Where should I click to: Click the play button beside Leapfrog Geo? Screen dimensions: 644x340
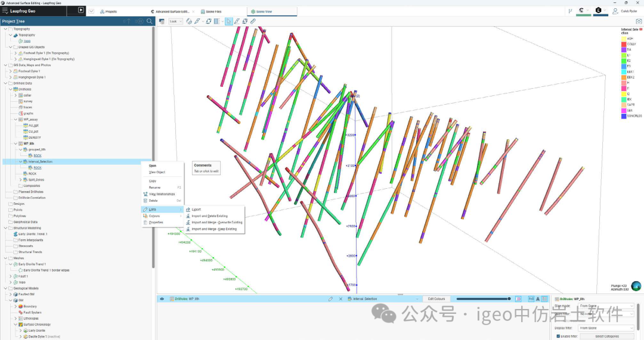(81, 10)
